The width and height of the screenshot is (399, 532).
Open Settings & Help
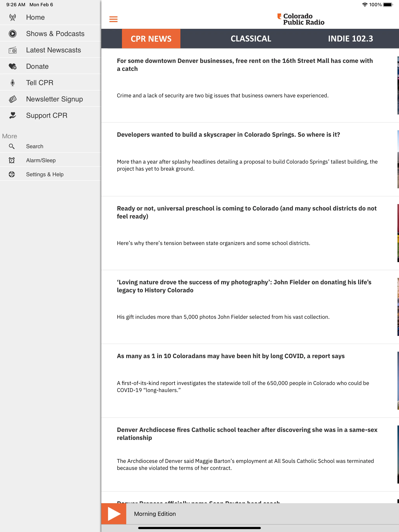50,174
